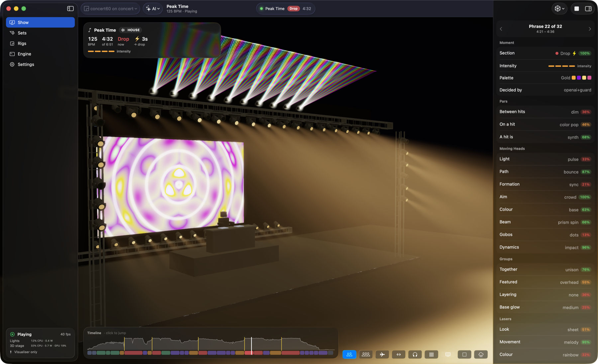Viewport: 598px width, 364px height.
Task: Go to previous phrase with left chevron
Action: coord(501,29)
